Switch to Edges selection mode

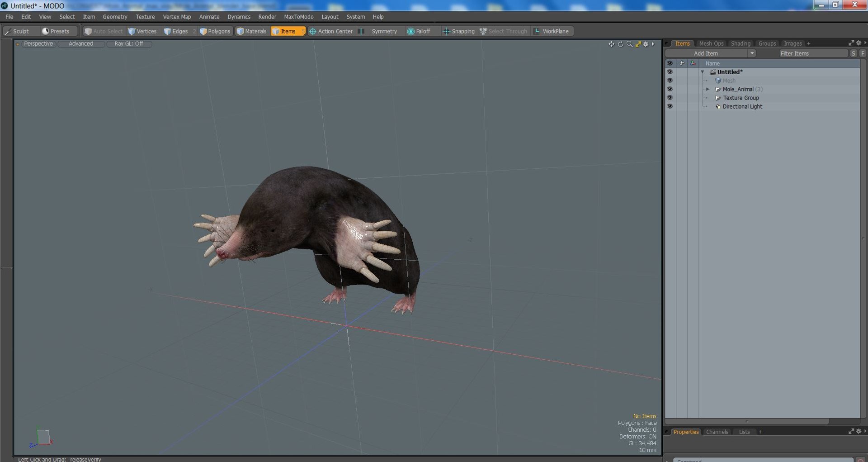pos(176,31)
